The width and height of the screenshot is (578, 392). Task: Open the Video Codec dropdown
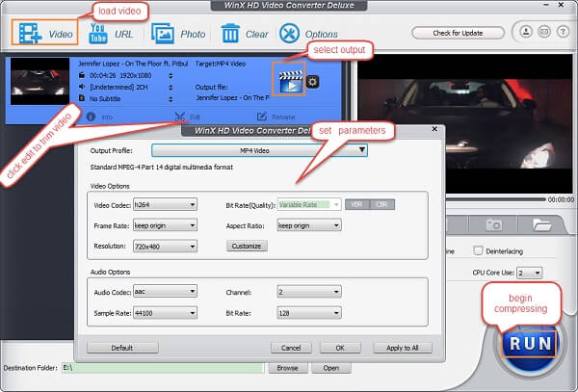coord(165,204)
